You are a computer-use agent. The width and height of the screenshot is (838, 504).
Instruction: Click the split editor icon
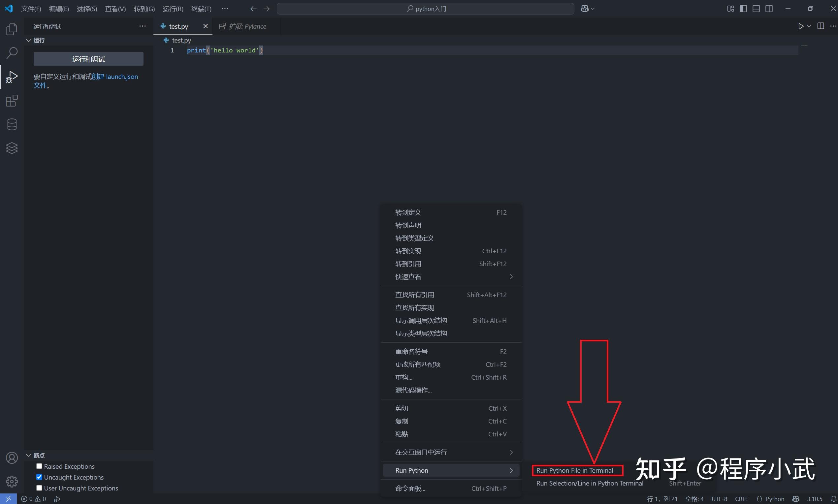(820, 26)
